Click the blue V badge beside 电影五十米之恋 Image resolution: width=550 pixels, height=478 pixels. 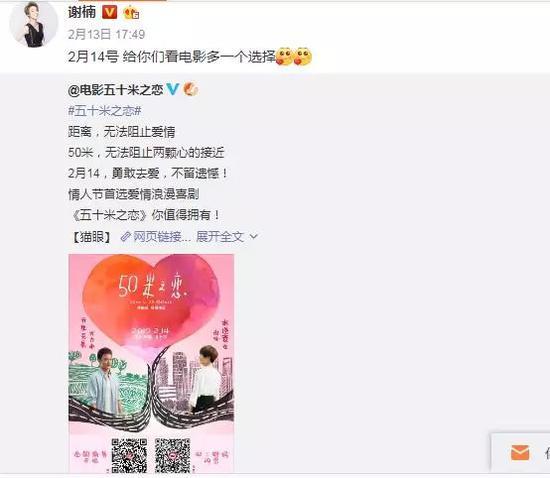(173, 89)
